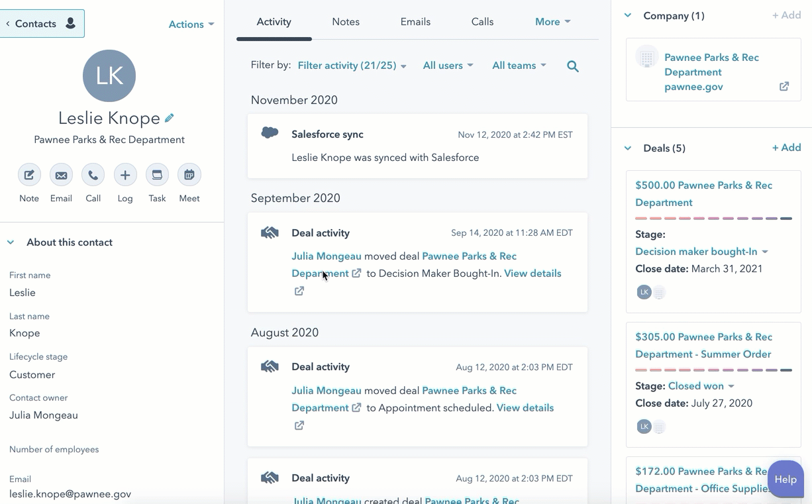Open the All users dropdown
Screen dimensions: 812x504
tap(448, 66)
